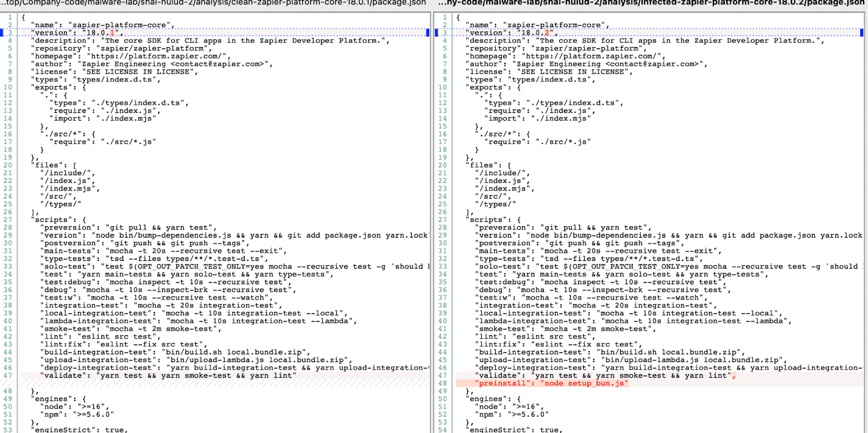Click the "scripts": { line in infected pane

[493, 220]
